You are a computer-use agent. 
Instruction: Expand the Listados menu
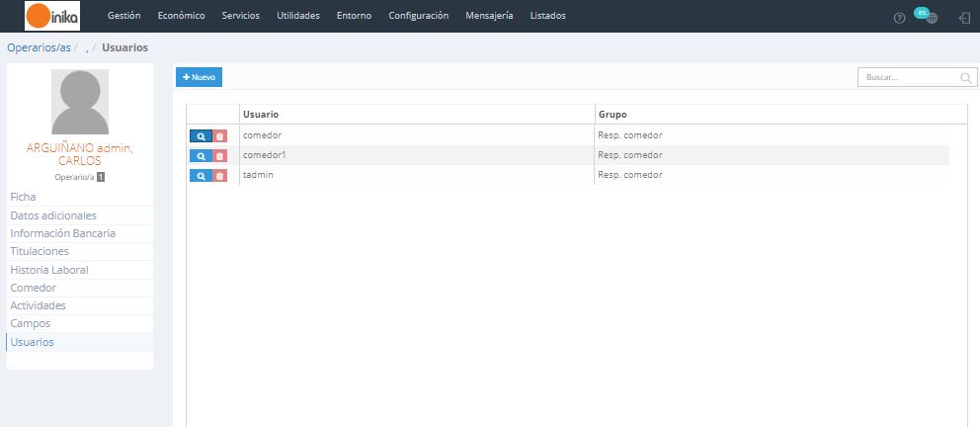coord(548,16)
